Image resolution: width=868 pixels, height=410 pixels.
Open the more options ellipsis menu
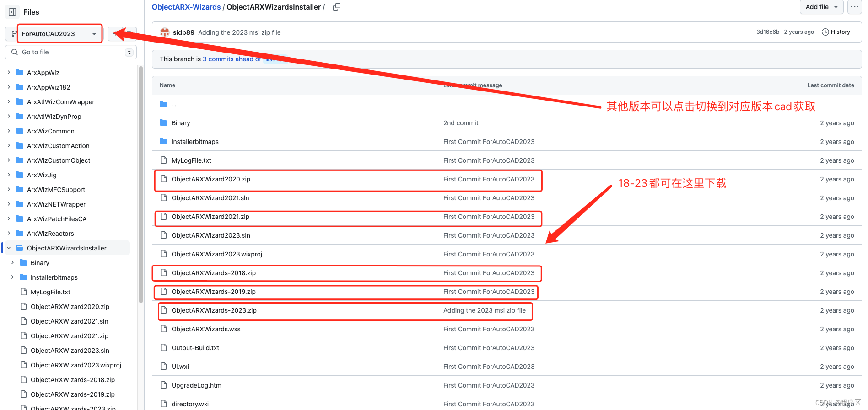click(855, 7)
